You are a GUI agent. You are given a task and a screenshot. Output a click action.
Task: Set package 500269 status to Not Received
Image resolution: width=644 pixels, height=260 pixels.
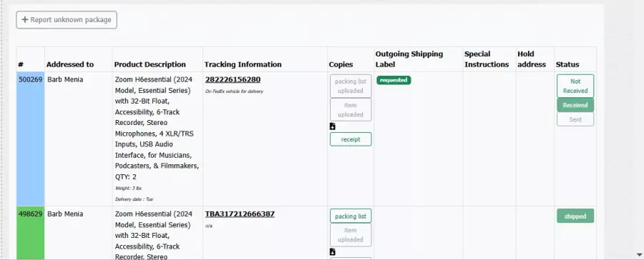[x=575, y=86]
